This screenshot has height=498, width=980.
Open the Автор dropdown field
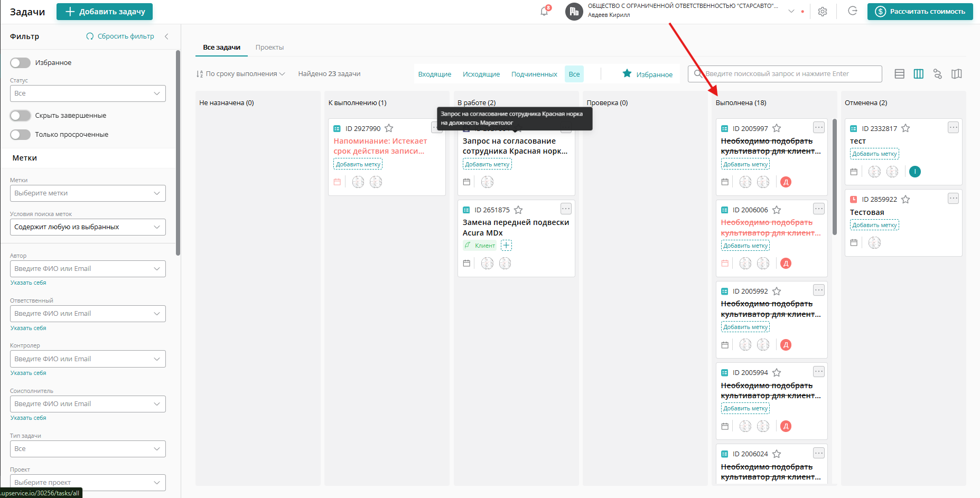pyautogui.click(x=88, y=269)
